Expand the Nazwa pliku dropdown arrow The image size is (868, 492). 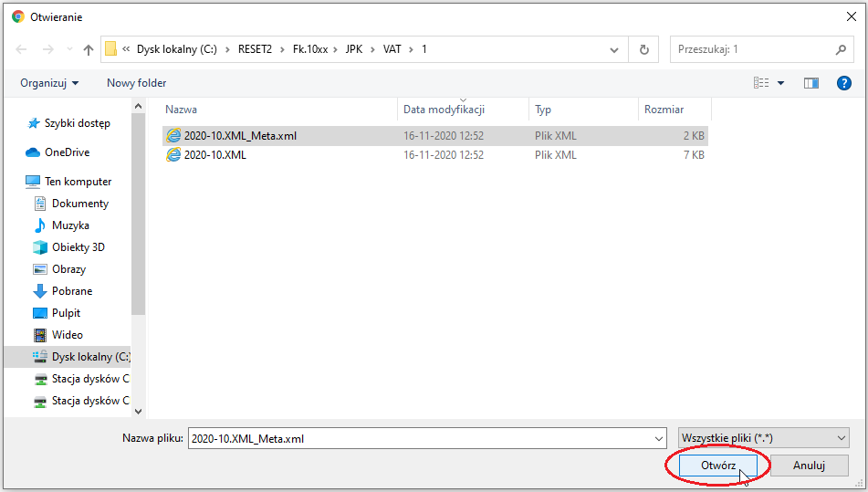point(659,438)
